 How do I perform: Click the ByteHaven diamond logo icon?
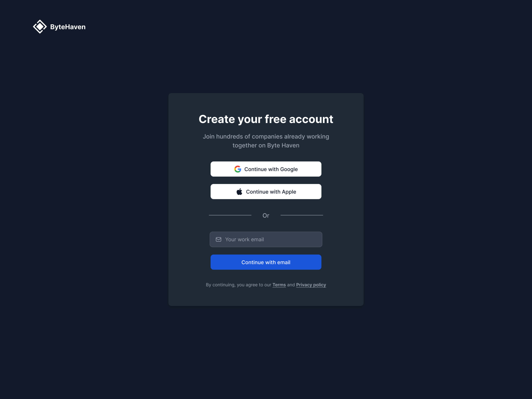click(x=39, y=26)
